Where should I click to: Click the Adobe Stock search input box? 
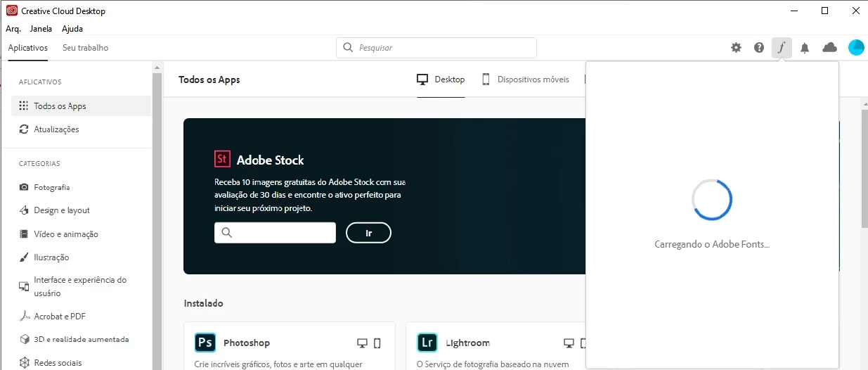tap(275, 233)
